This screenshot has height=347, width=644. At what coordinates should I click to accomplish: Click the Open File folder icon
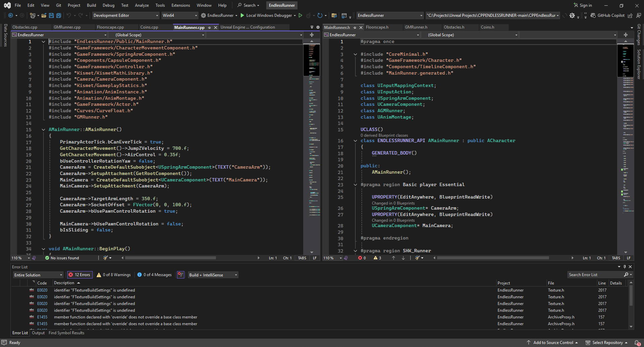(44, 15)
